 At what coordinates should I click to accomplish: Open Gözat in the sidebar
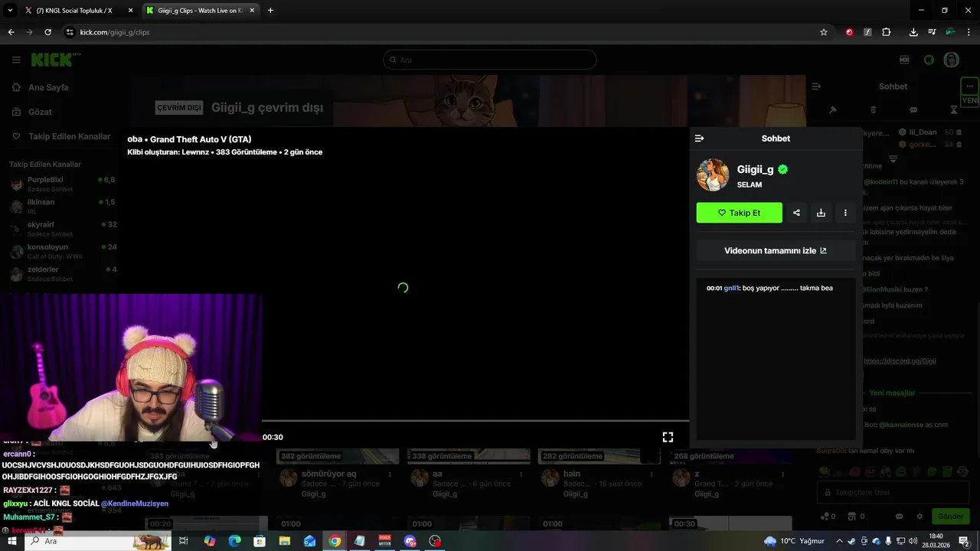[x=40, y=112]
